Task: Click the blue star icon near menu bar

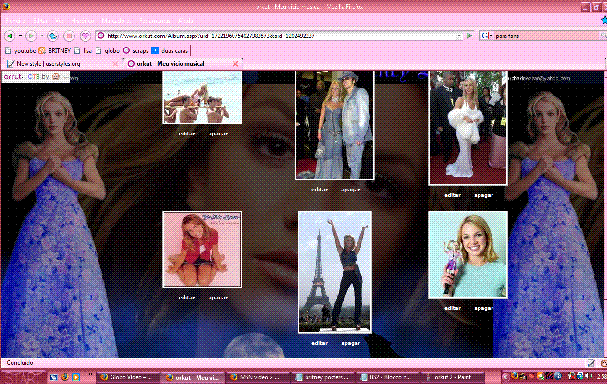Action: (604, 20)
